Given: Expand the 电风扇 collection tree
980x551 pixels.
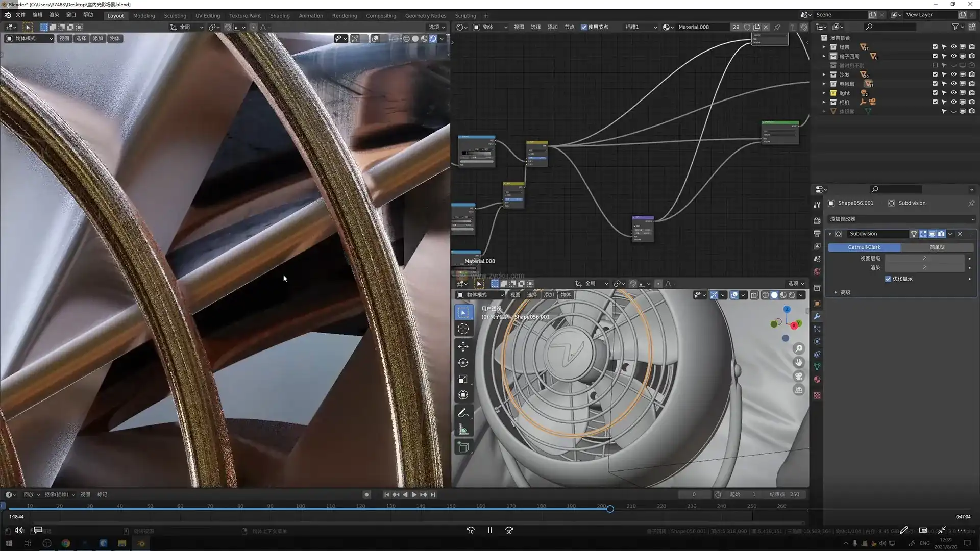Looking at the screenshot, I should pos(824,84).
